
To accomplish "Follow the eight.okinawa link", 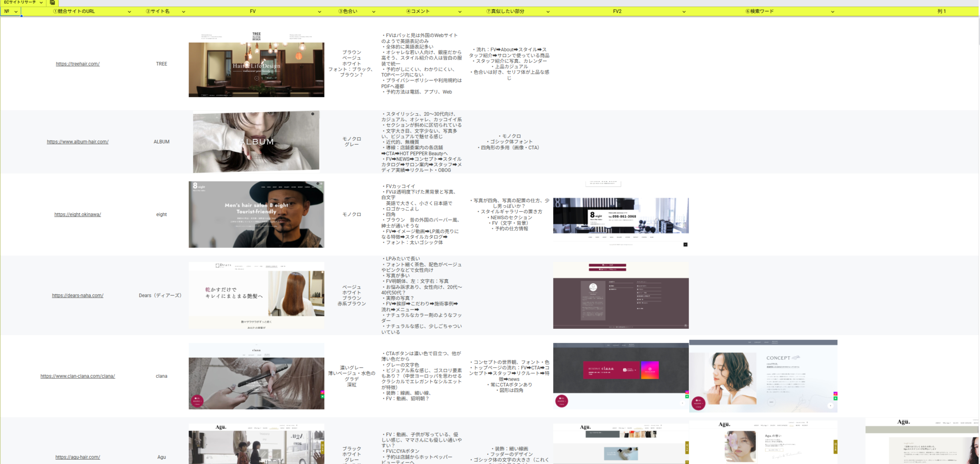I will (77, 214).
